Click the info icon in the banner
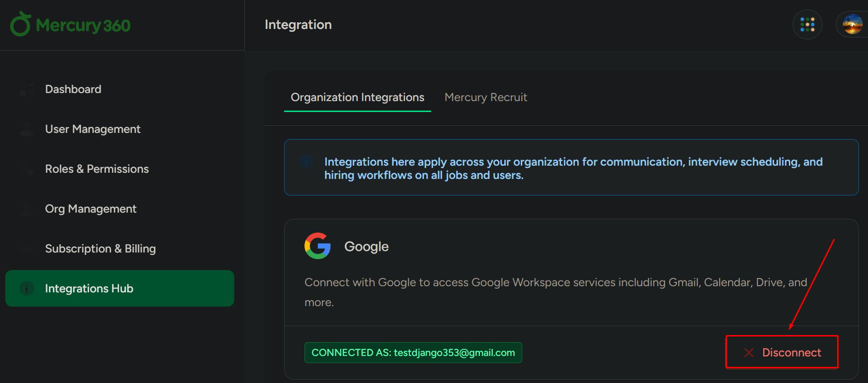This screenshot has width=868, height=383. coord(306,161)
